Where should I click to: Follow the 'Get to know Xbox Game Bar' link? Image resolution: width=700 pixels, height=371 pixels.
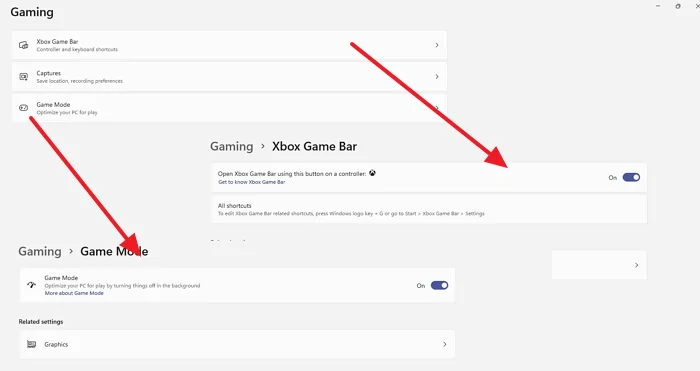(x=251, y=182)
